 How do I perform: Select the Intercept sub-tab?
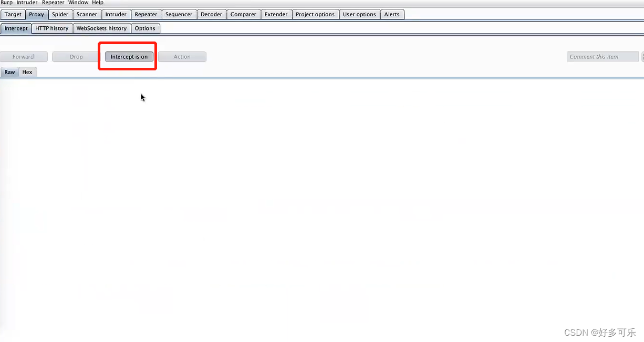[x=16, y=28]
